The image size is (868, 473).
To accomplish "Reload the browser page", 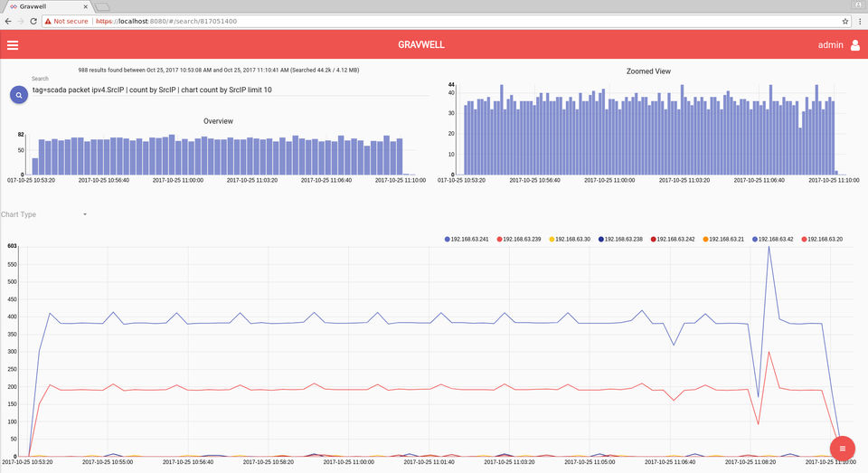I will [x=33, y=21].
